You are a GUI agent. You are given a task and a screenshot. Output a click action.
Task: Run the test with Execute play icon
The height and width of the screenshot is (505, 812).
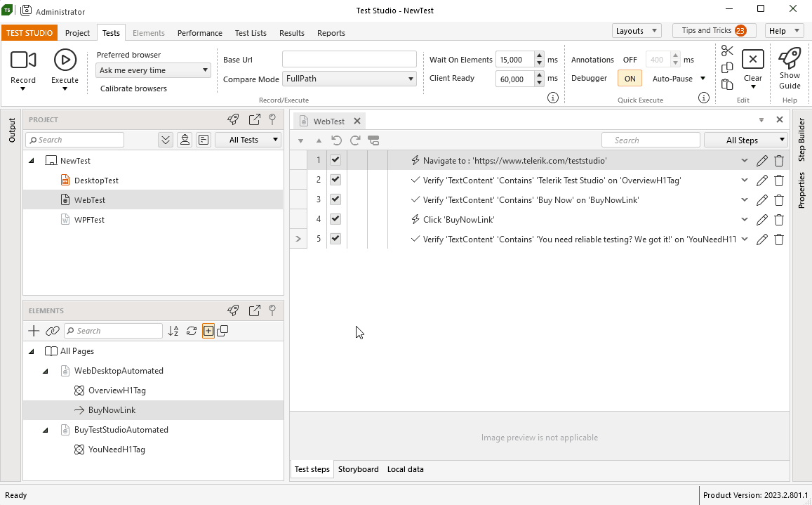[x=65, y=60]
